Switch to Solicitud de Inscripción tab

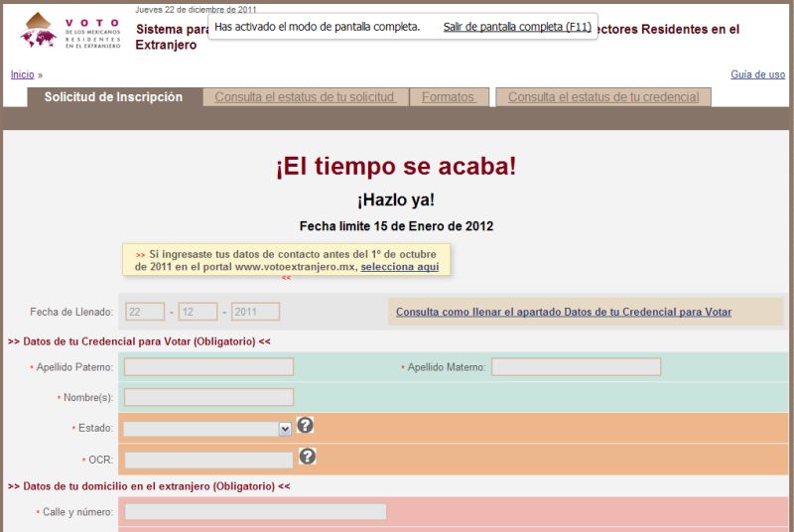[113, 97]
